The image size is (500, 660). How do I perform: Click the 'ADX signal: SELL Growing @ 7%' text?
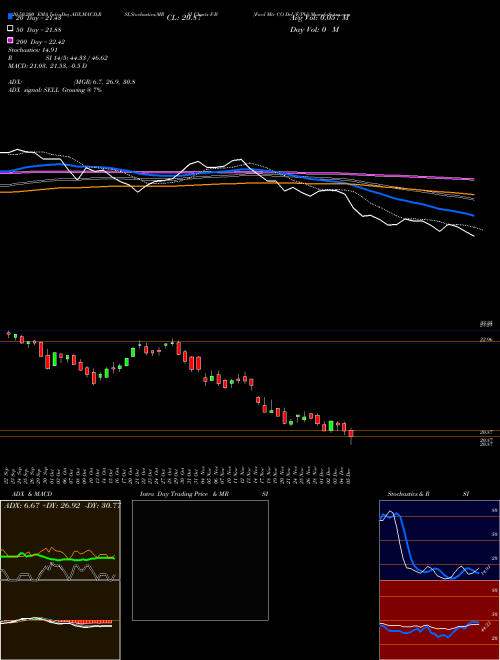click(55, 90)
